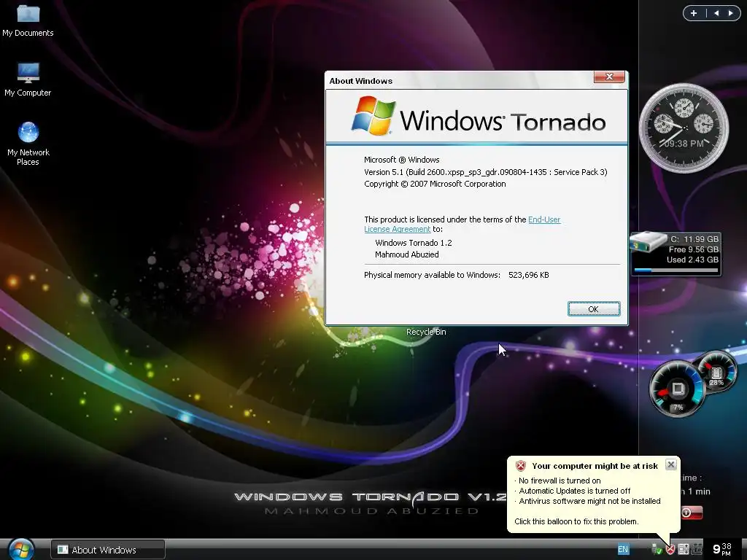Click the sidebar previous arrow

pos(716,13)
